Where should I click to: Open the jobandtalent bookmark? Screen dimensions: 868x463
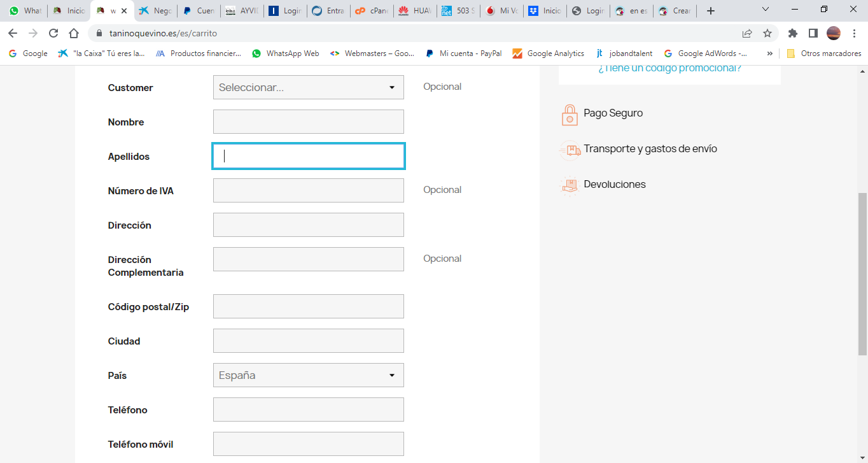(624, 53)
